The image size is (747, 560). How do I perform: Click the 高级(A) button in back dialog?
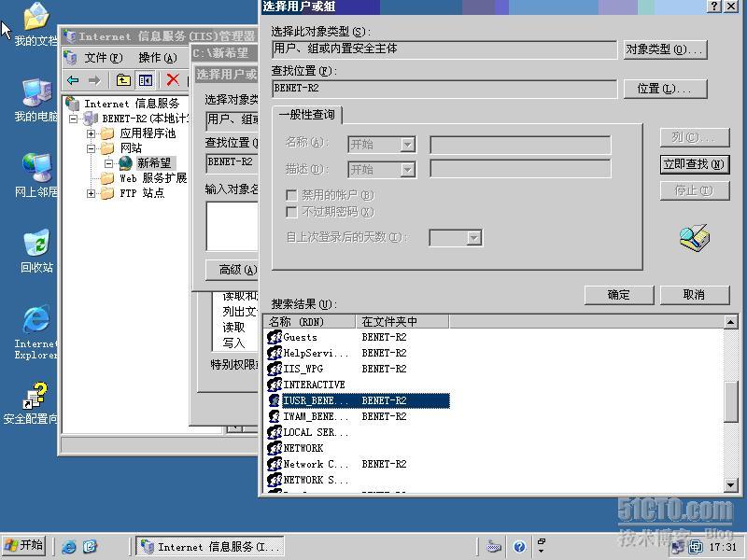(232, 270)
